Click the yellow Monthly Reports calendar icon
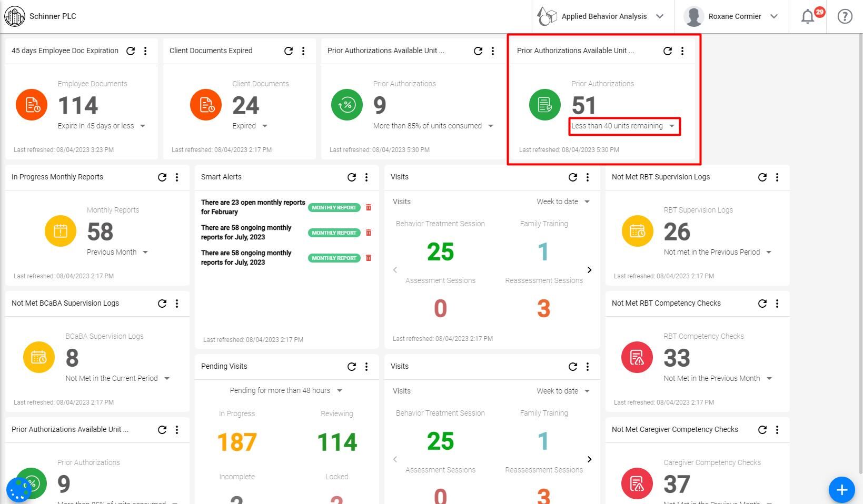Image resolution: width=863 pixels, height=504 pixels. (x=60, y=230)
